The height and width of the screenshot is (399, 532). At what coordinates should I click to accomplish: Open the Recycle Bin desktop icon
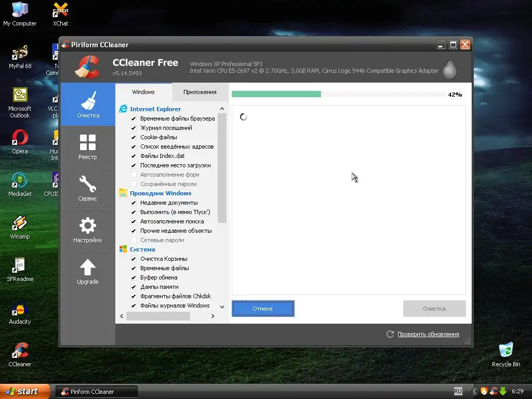[x=506, y=355]
